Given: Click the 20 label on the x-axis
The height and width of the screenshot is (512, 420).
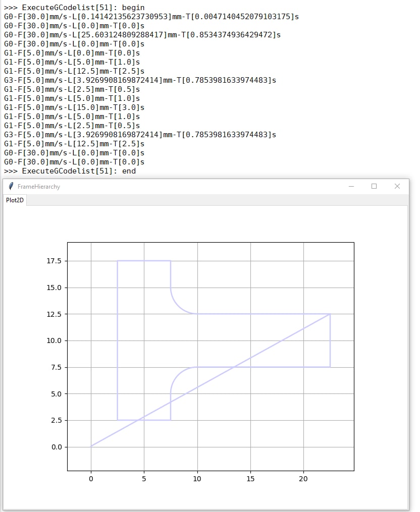Looking at the screenshot, I should 303,479.
